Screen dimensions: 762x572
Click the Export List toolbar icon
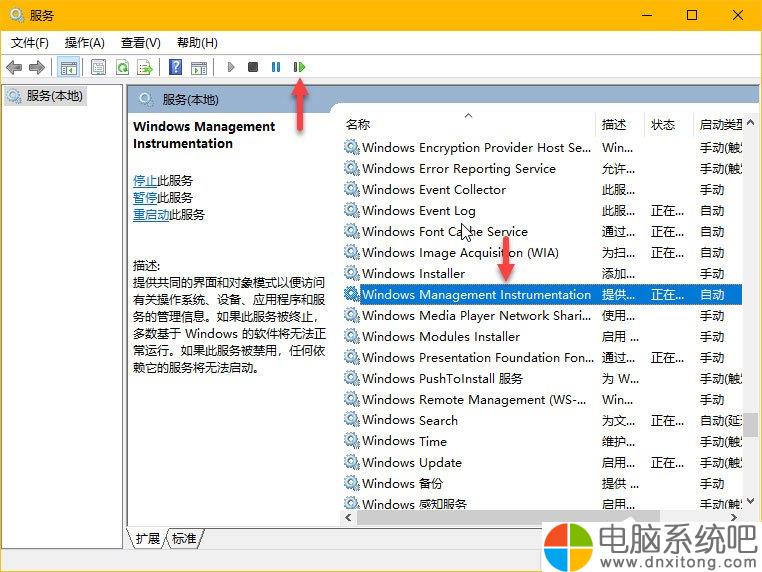[x=145, y=67]
